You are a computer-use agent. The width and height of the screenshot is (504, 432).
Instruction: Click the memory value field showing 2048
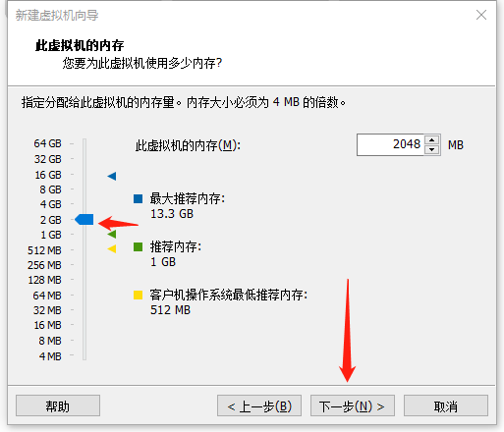tap(390, 144)
